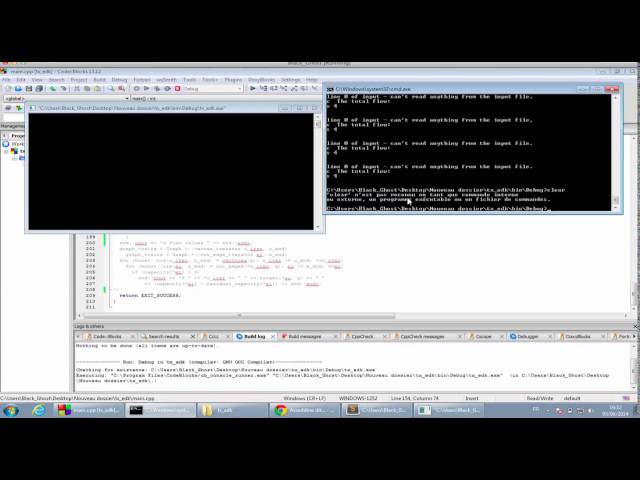Click 'WINDOWS-1252' in status bar
640x480 pixels.
pos(358,398)
